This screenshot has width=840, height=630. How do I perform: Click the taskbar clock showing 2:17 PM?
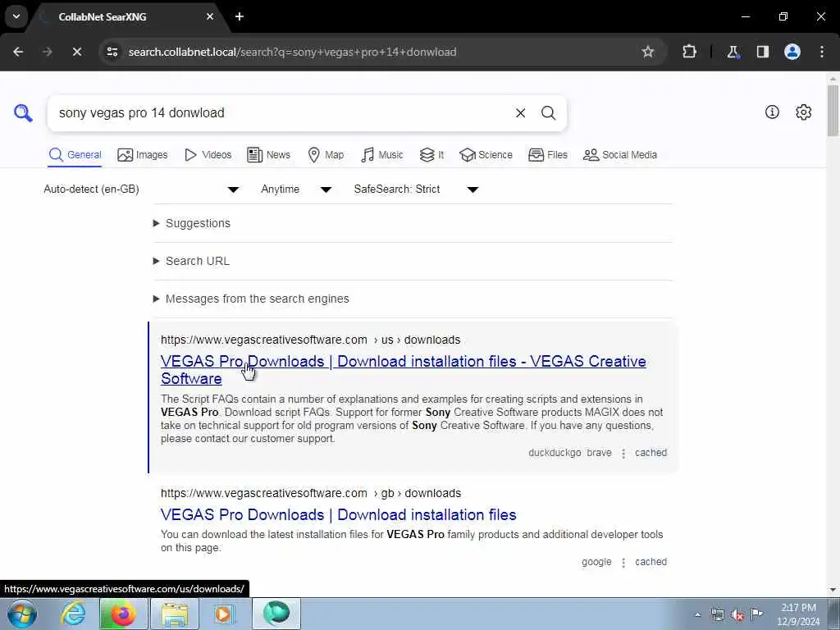798,614
